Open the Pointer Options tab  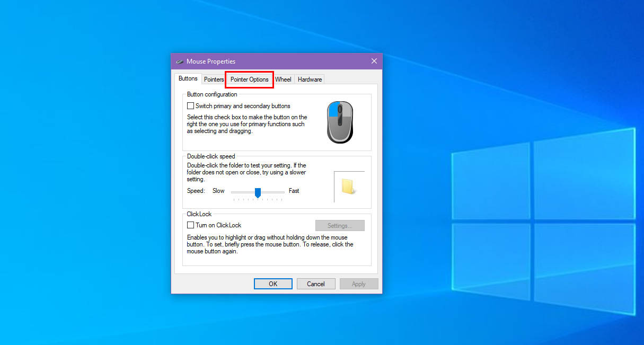point(249,79)
